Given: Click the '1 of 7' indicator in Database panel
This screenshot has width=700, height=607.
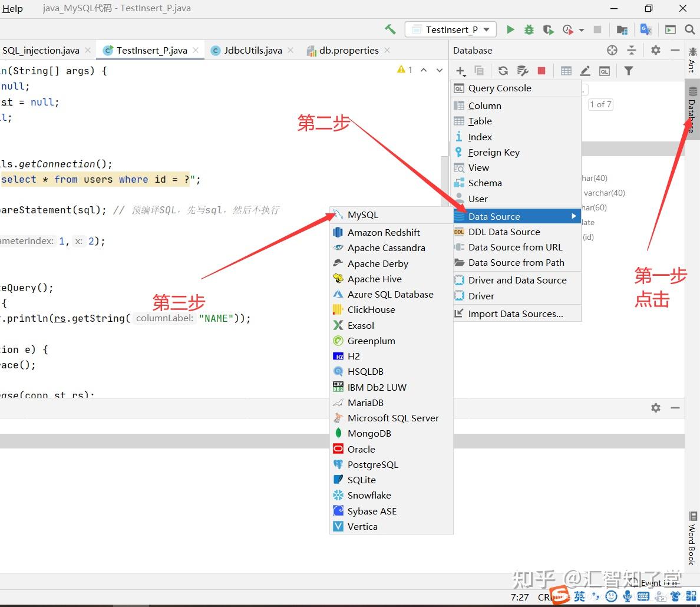Looking at the screenshot, I should 600,104.
